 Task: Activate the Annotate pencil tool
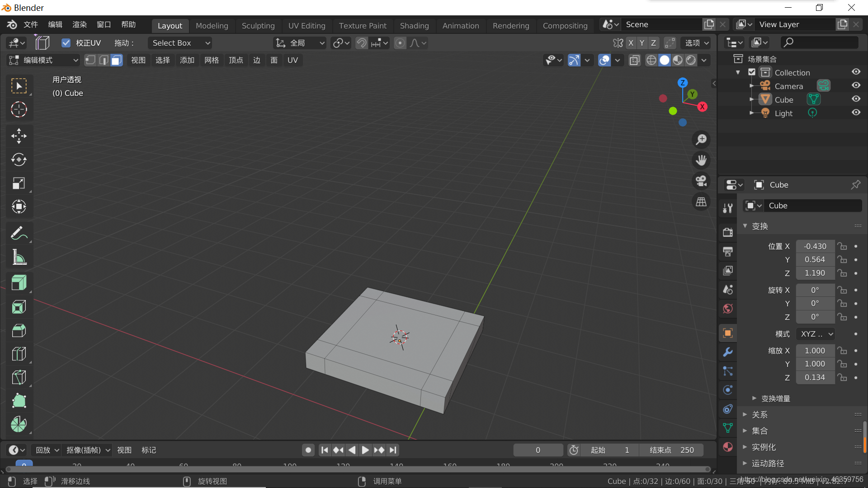(19, 233)
